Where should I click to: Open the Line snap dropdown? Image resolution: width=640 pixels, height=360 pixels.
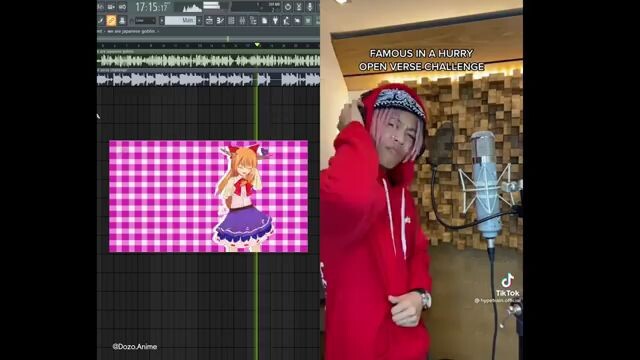click(145, 20)
